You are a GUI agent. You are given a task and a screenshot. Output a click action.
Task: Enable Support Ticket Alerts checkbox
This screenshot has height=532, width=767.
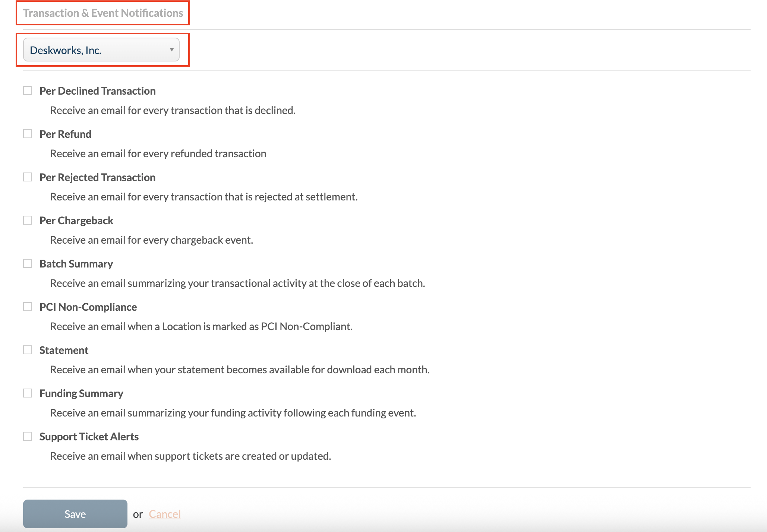[28, 436]
